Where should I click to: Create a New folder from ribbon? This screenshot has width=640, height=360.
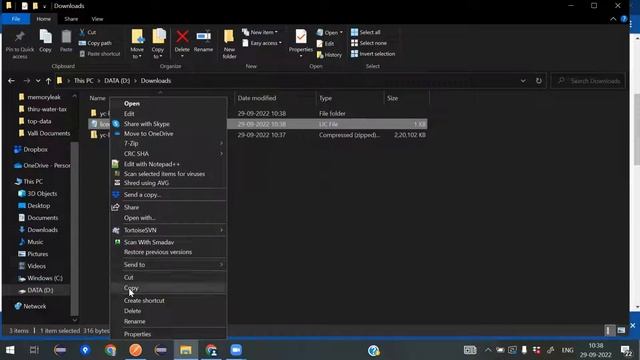(x=229, y=44)
